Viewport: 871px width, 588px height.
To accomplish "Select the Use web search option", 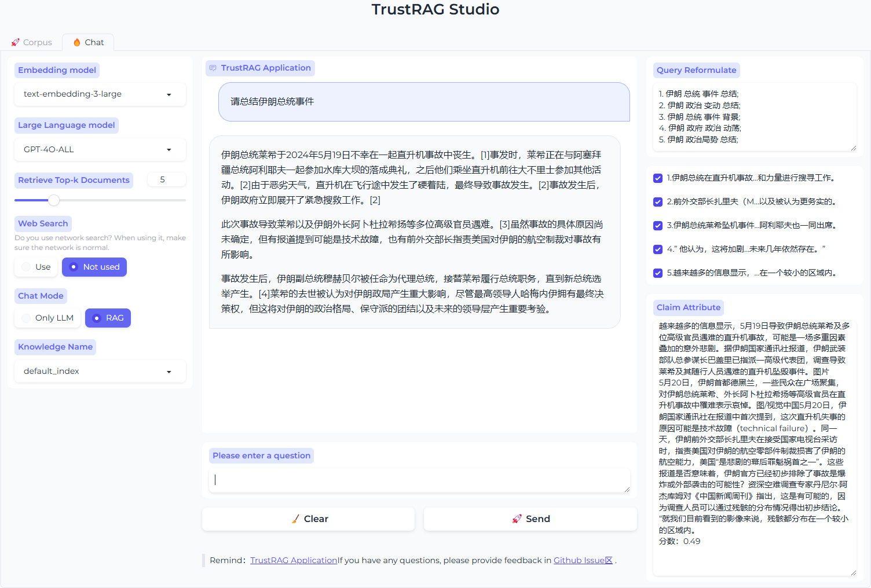I will tap(36, 267).
